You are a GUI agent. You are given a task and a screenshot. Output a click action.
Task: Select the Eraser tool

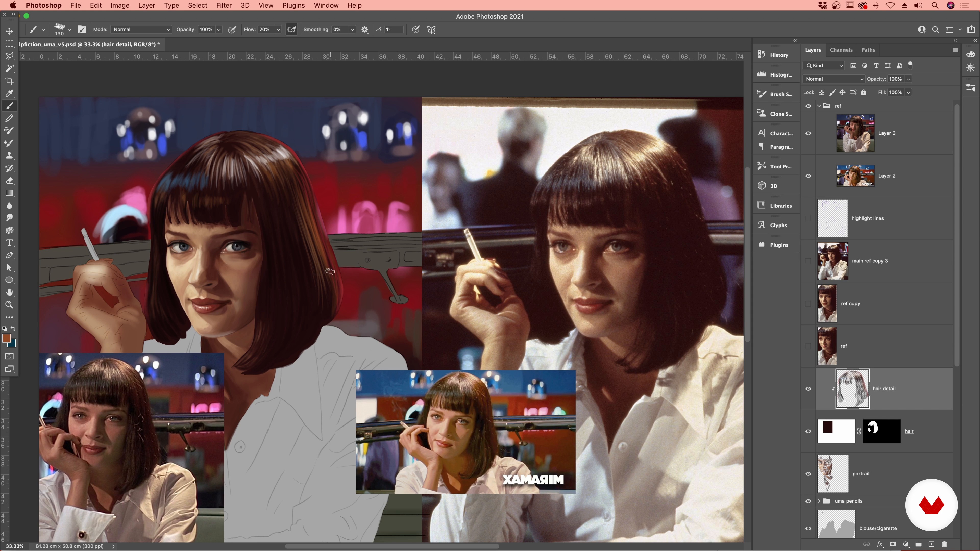(x=9, y=181)
